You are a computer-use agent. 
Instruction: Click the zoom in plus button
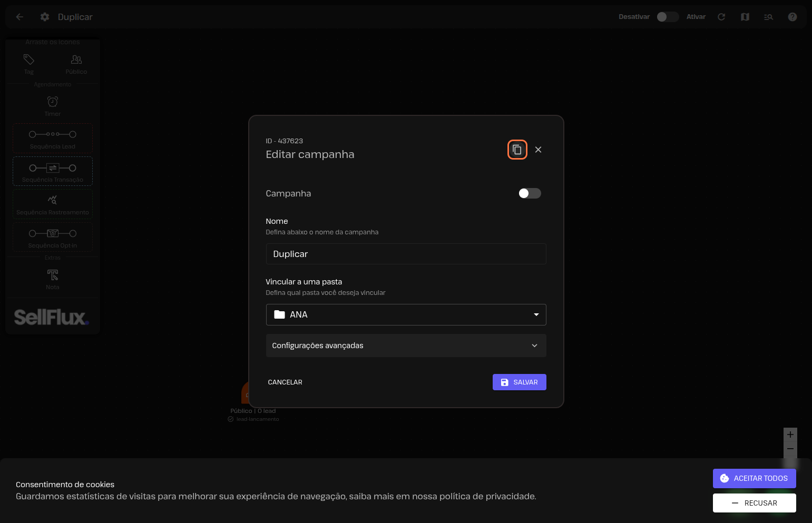(790, 435)
